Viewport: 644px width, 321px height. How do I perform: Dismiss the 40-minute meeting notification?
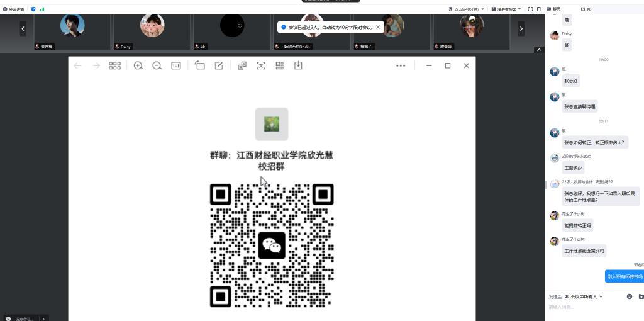pyautogui.click(x=378, y=27)
